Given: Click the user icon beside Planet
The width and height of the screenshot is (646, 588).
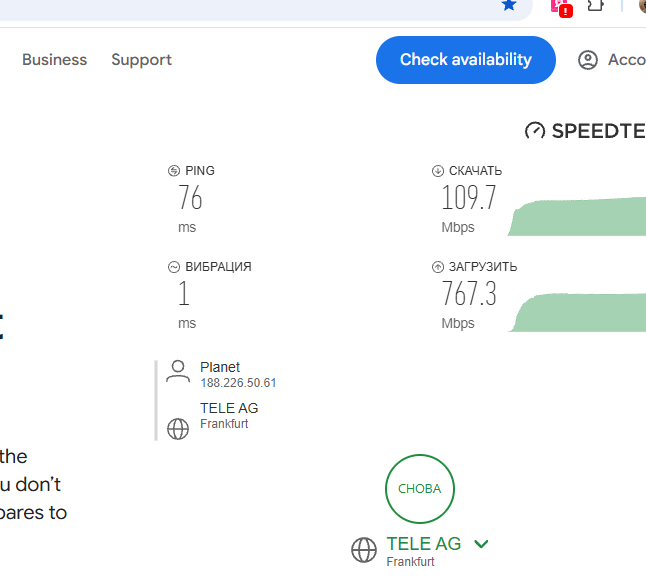Looking at the screenshot, I should (x=178, y=372).
